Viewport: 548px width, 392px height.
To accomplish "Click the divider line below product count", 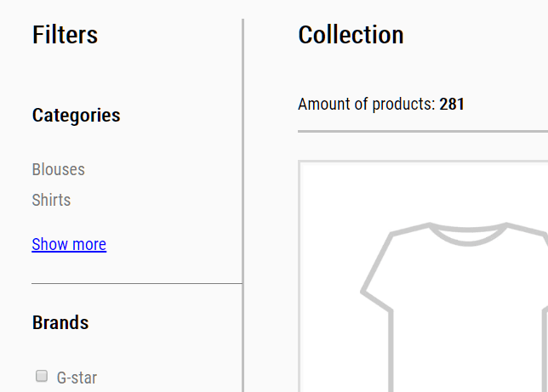I will click(x=423, y=131).
